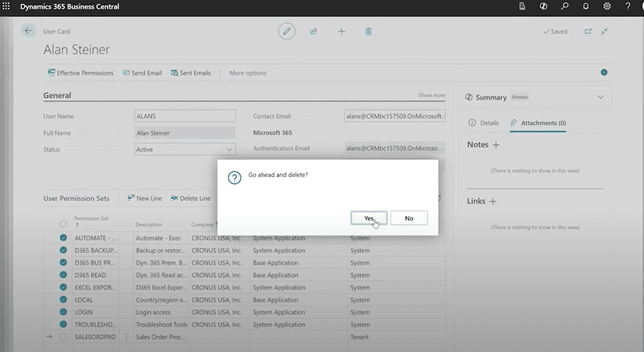Collapse the Summary panel chevron
This screenshot has height=352, width=644.
coord(600,97)
